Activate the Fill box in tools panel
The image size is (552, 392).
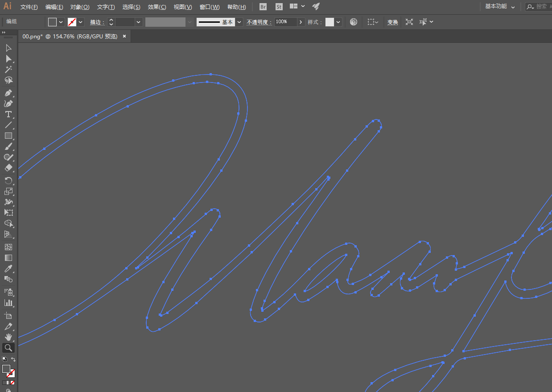coord(6,369)
